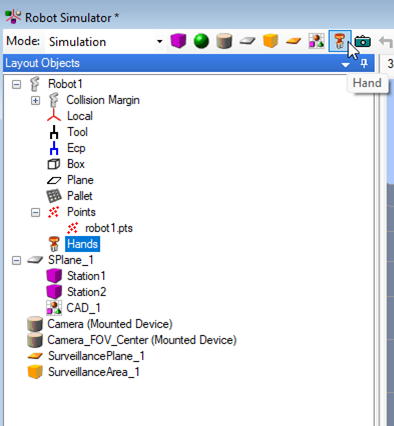Click the SurveillanceArea_1 orange cube icon

click(35, 372)
